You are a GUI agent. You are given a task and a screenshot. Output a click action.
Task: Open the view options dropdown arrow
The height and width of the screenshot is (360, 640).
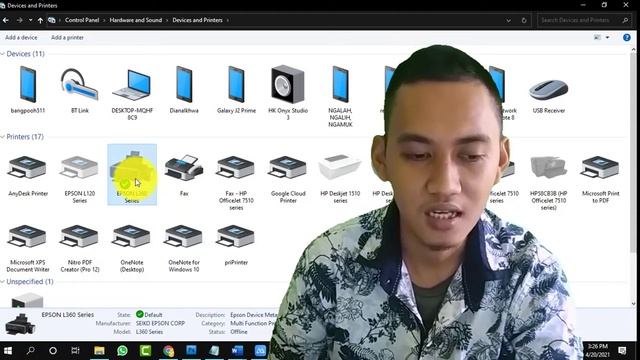pyautogui.click(x=607, y=37)
